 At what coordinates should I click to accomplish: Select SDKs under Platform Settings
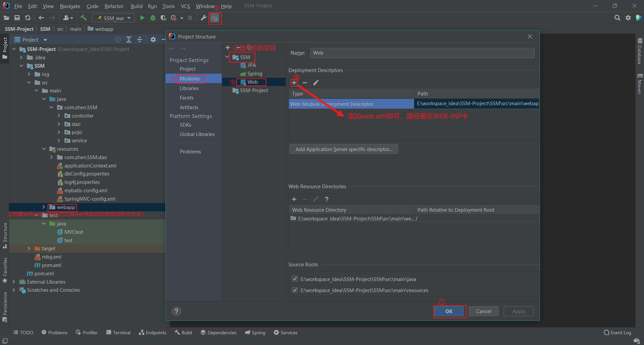[185, 125]
